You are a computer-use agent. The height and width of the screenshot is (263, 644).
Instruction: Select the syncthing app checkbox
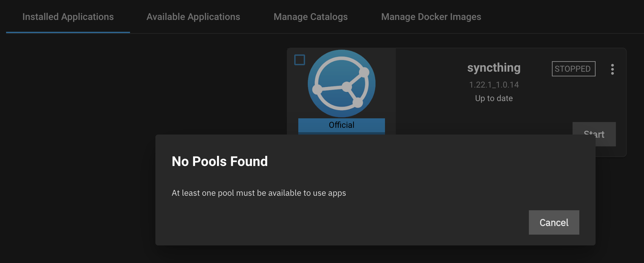(x=300, y=60)
